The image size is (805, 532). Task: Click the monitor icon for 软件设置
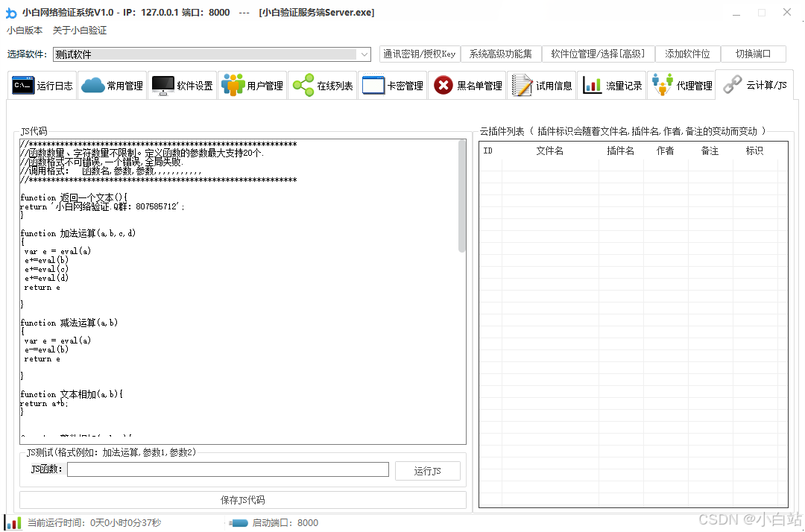162,85
